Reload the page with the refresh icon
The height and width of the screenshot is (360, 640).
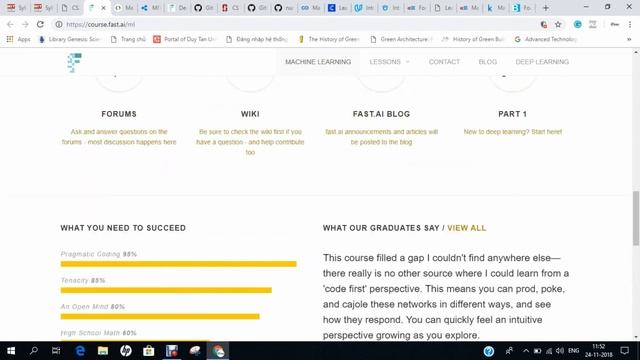pyautogui.click(x=40, y=24)
